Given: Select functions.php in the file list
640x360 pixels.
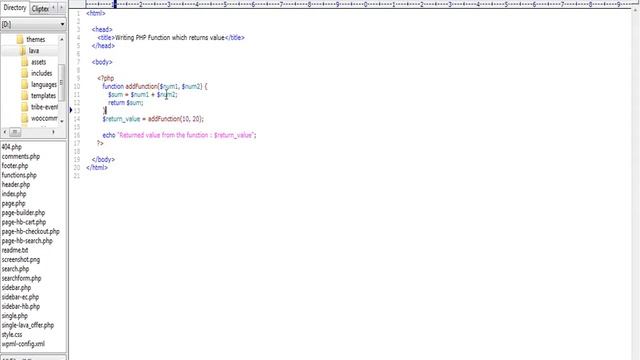Looking at the screenshot, I should coord(19,175).
